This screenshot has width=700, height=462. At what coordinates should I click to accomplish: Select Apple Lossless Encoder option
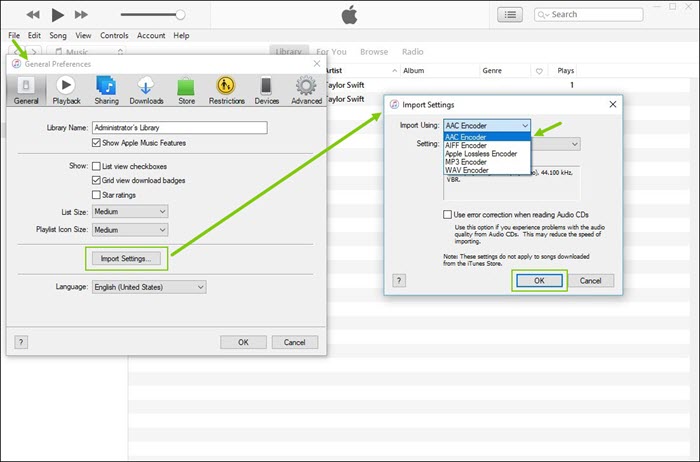coord(487,154)
